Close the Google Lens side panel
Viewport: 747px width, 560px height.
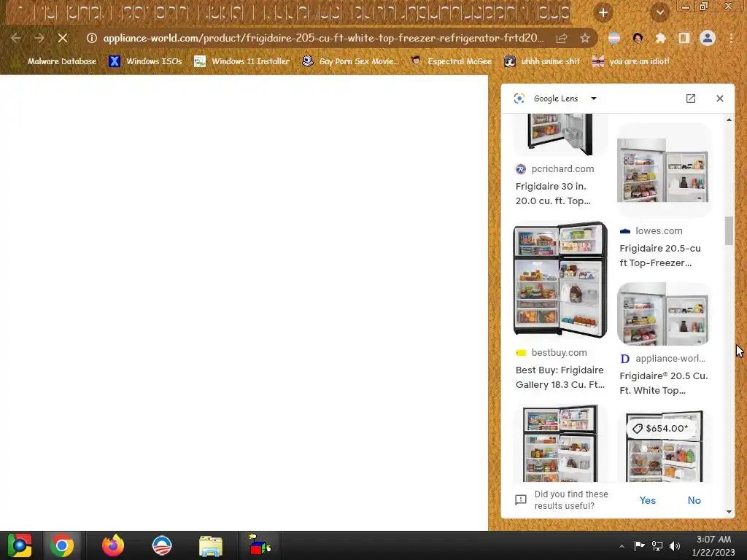point(719,98)
